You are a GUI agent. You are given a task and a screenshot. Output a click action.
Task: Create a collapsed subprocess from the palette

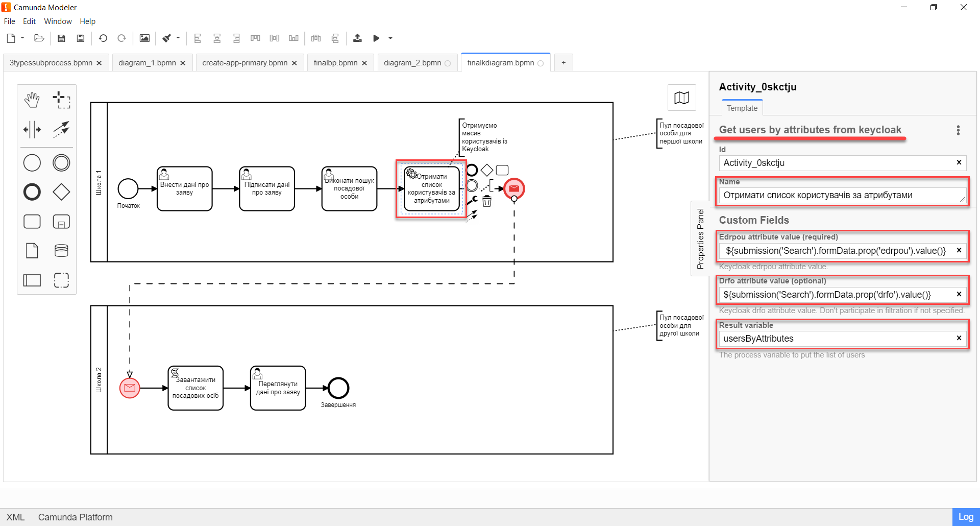click(x=61, y=222)
